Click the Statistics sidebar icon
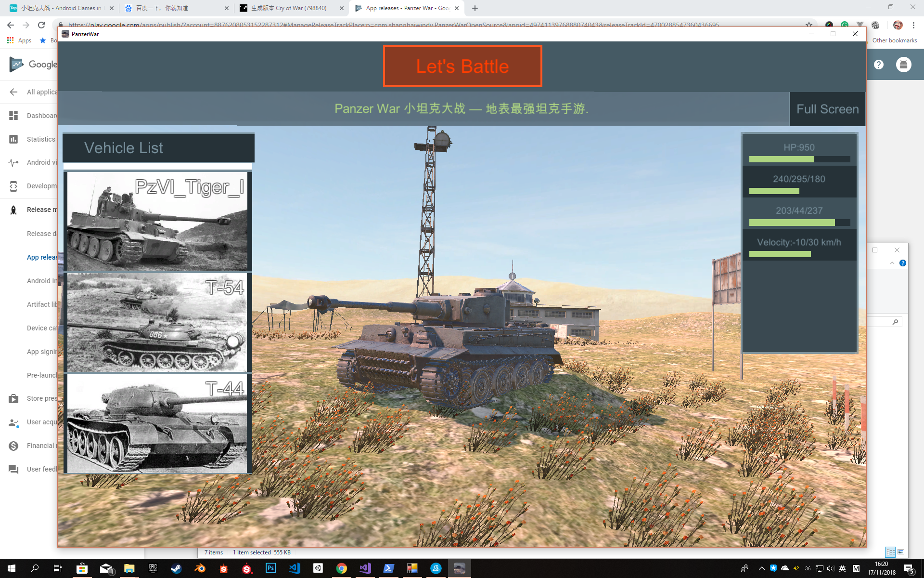 pyautogui.click(x=13, y=139)
